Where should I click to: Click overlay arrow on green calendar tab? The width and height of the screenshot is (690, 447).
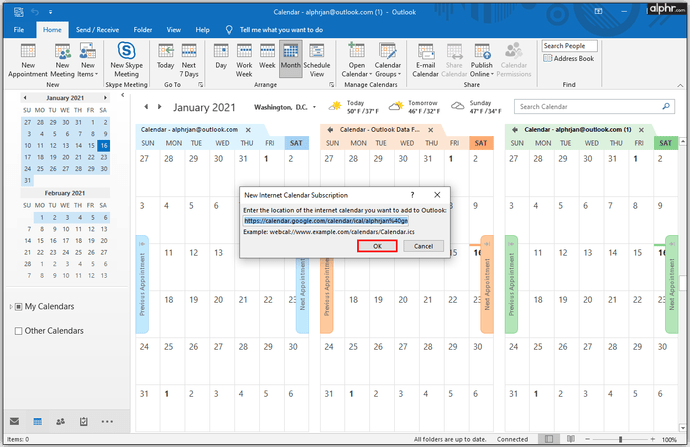[x=514, y=130]
